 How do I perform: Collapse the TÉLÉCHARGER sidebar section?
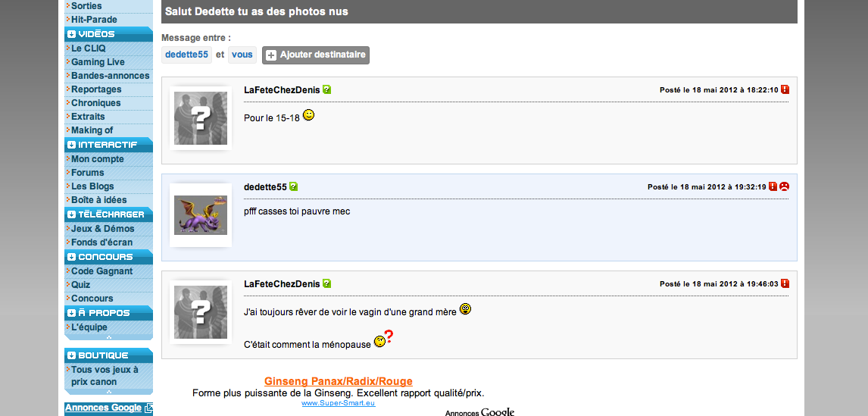click(71, 215)
